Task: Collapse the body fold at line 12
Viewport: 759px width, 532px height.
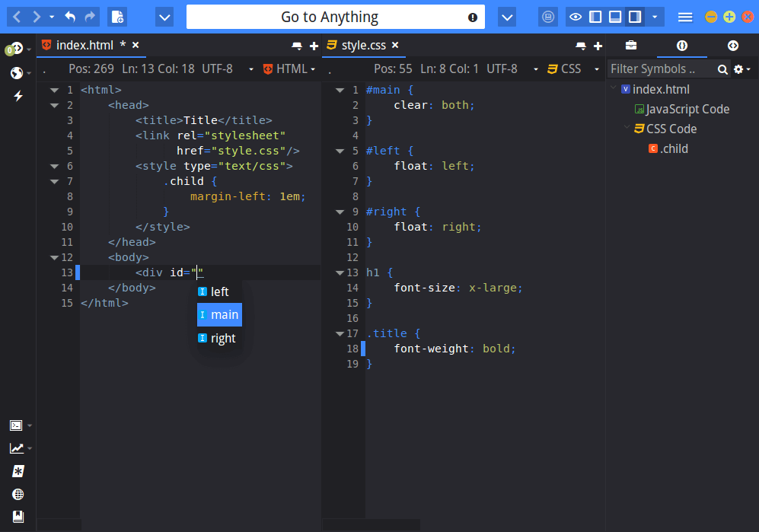Action: [x=55, y=257]
